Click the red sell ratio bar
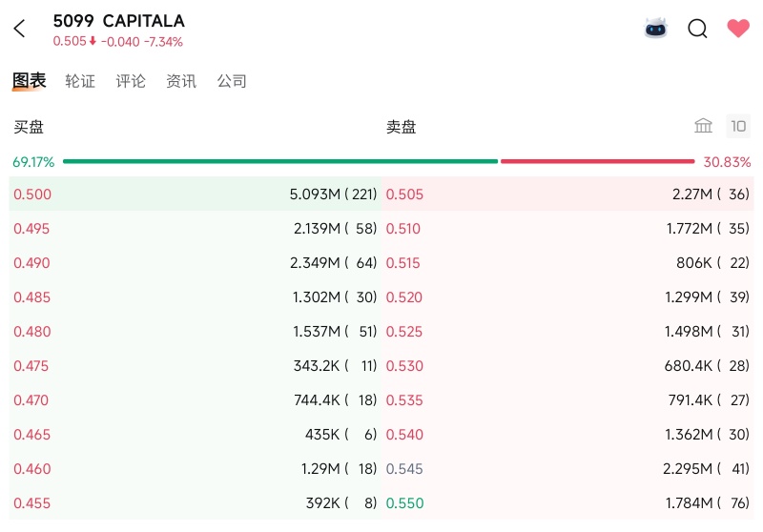763x532 pixels. (598, 161)
